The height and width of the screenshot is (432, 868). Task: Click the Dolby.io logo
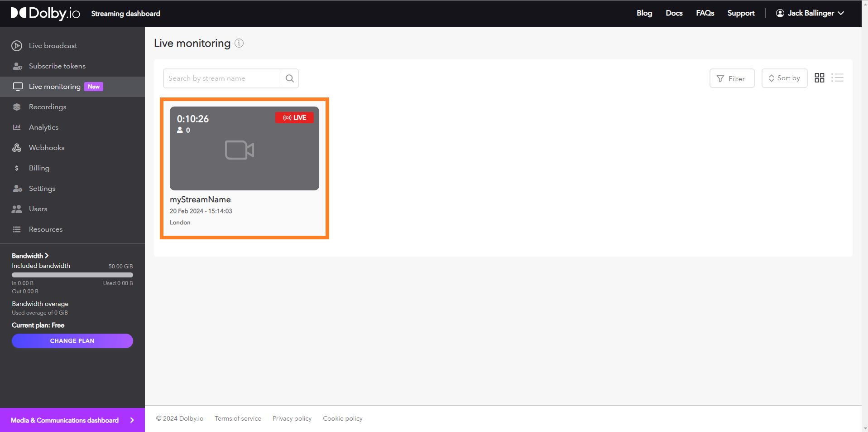click(x=45, y=13)
